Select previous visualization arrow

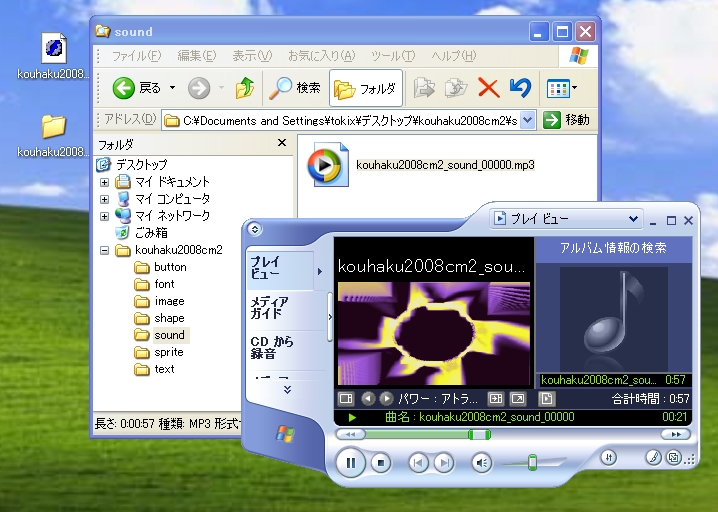368,399
